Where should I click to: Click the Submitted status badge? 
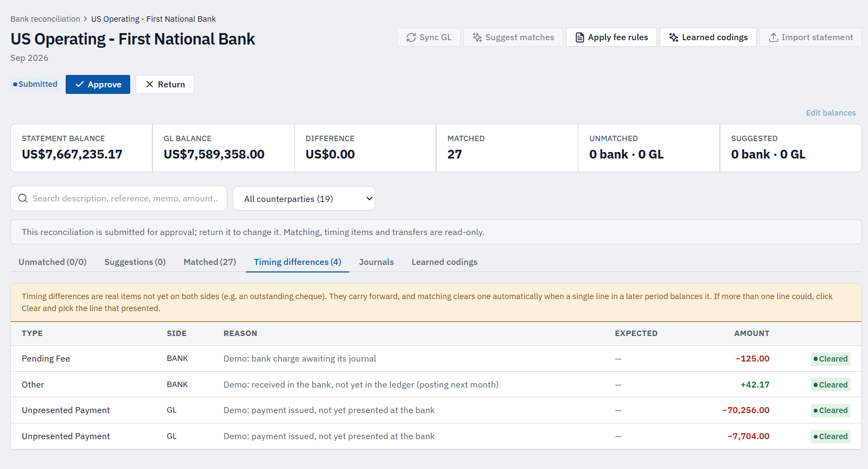tap(35, 84)
